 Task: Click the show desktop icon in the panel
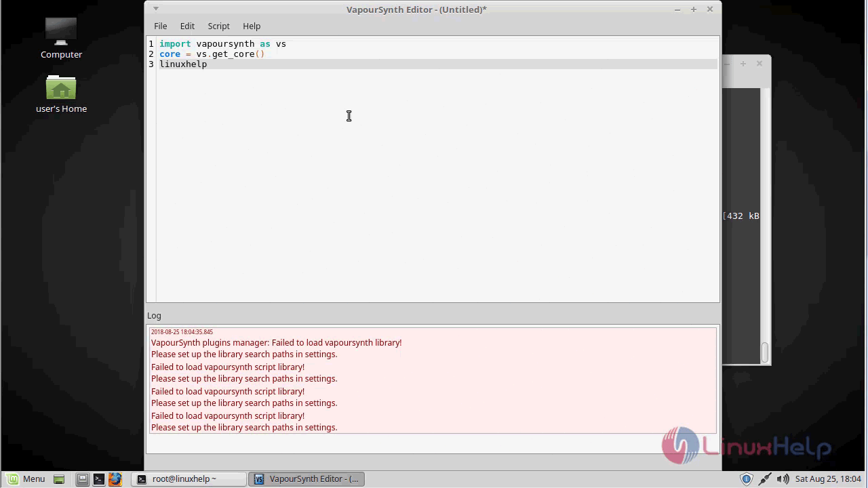[58, 479]
